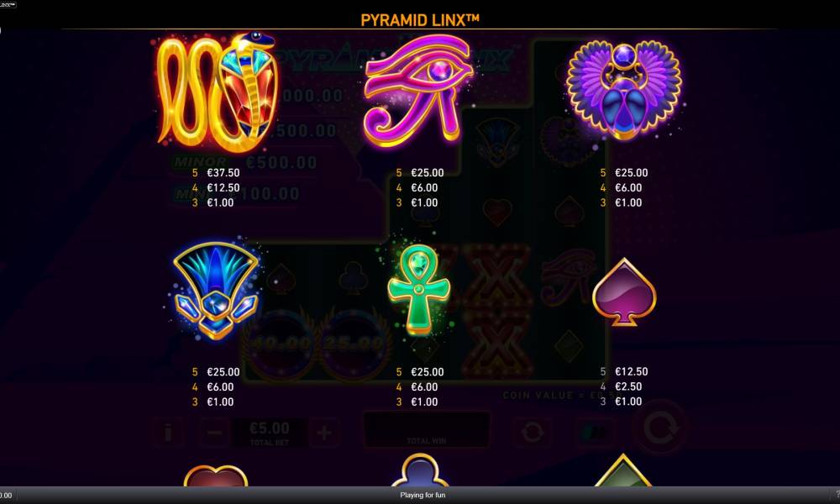Select the blue club card symbol

(419, 470)
